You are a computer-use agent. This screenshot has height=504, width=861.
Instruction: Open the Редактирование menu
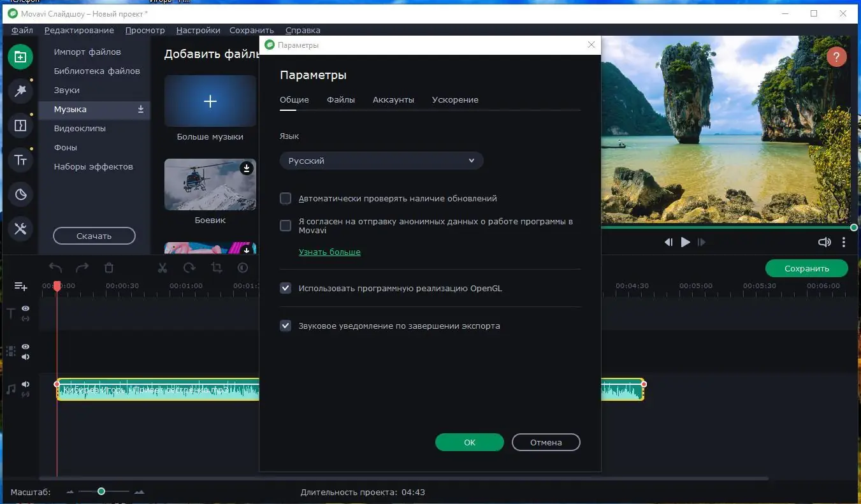(79, 30)
